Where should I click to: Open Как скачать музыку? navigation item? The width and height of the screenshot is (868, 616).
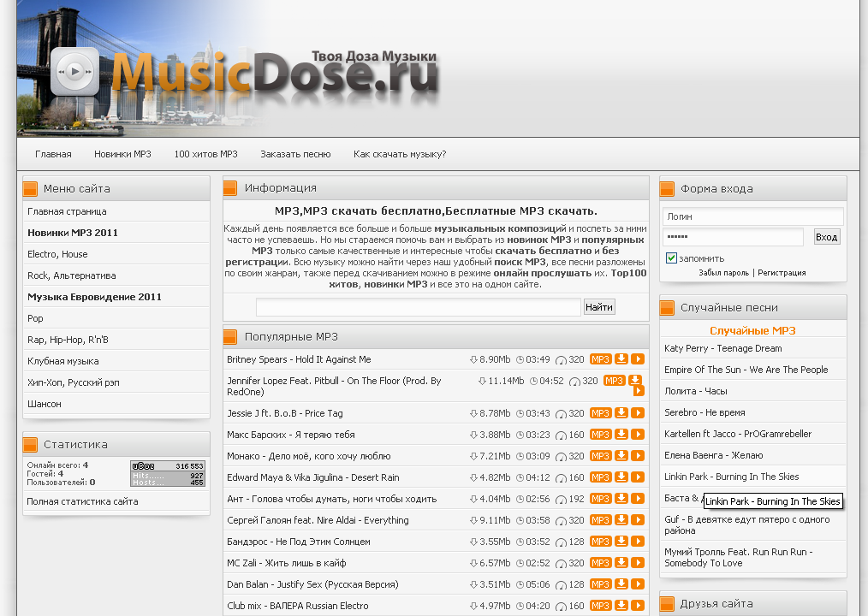pyautogui.click(x=400, y=154)
